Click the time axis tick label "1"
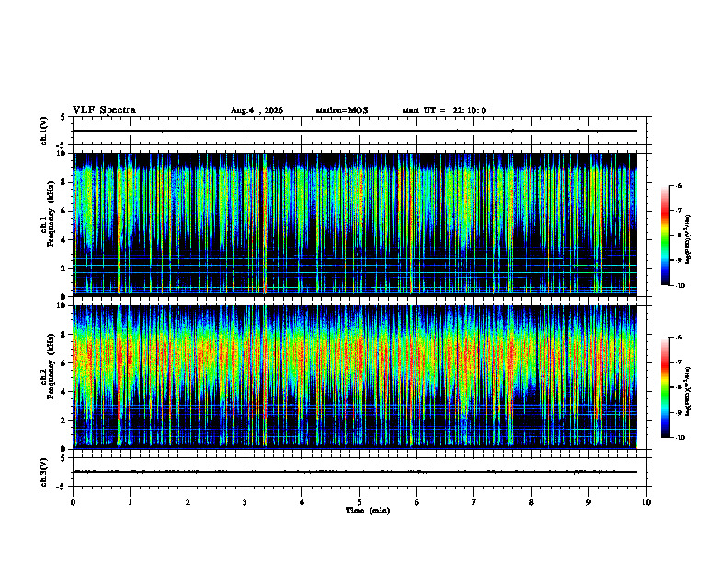Viewport: 728px width, 563px height. [x=131, y=502]
